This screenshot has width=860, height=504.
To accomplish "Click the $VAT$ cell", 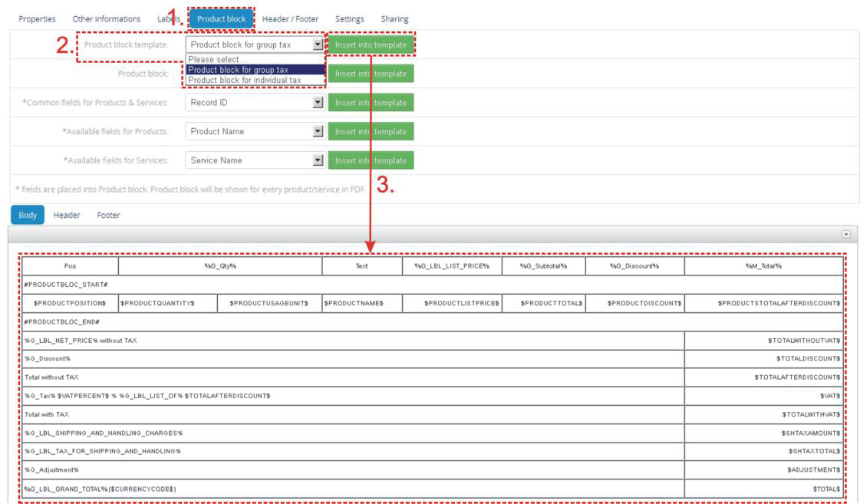I will [763, 396].
